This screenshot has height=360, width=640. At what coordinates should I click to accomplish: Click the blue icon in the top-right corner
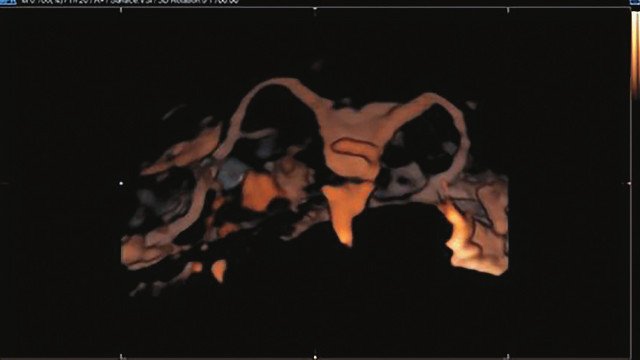[x=635, y=2]
